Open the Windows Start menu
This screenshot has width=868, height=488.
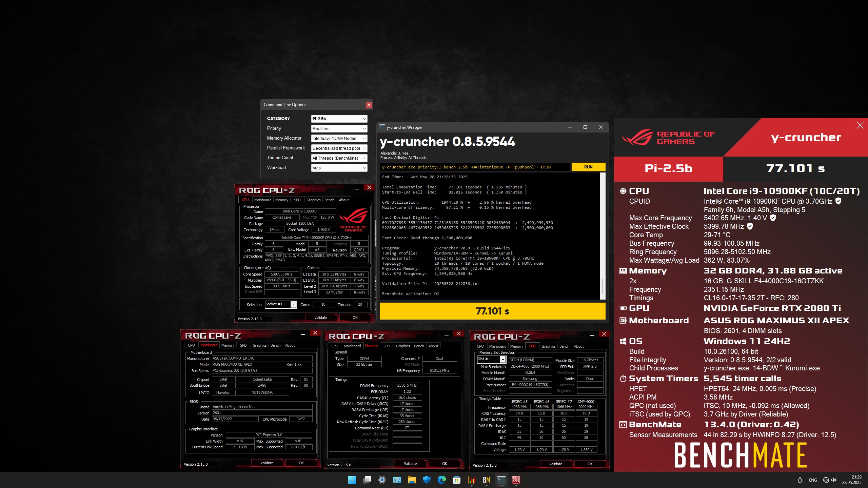pos(352,480)
